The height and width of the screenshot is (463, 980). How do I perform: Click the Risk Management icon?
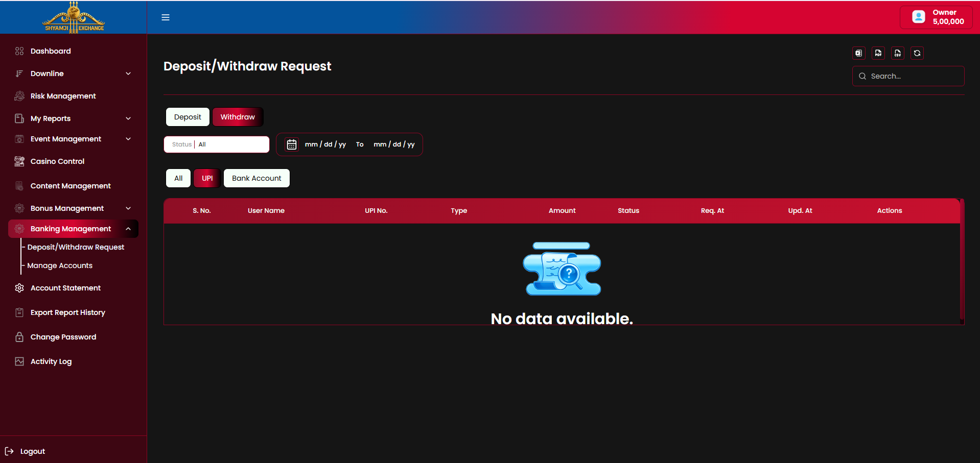19,96
